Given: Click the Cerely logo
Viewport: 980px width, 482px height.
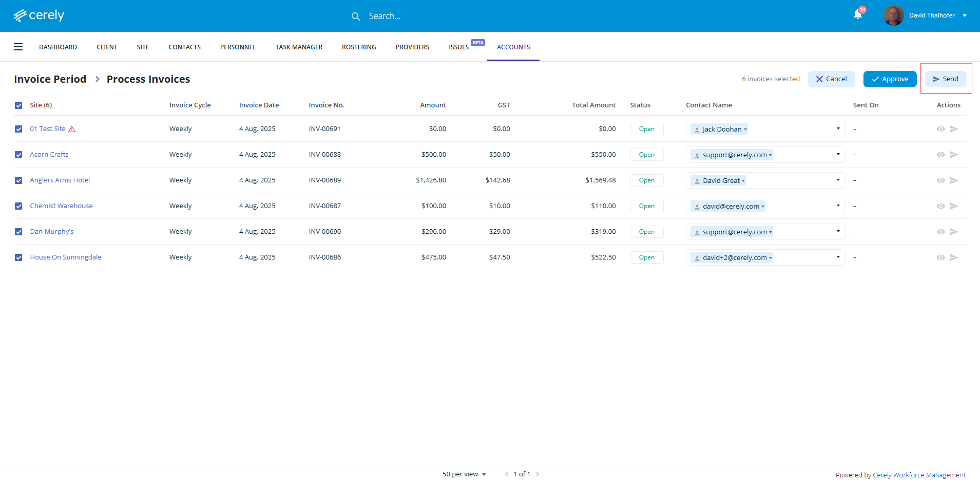Looking at the screenshot, I should coord(39,15).
